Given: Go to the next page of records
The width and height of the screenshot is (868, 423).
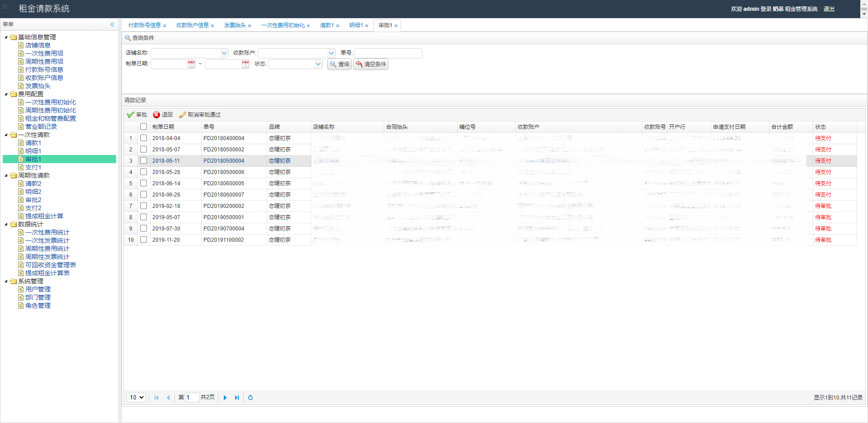Looking at the screenshot, I should 225,398.
